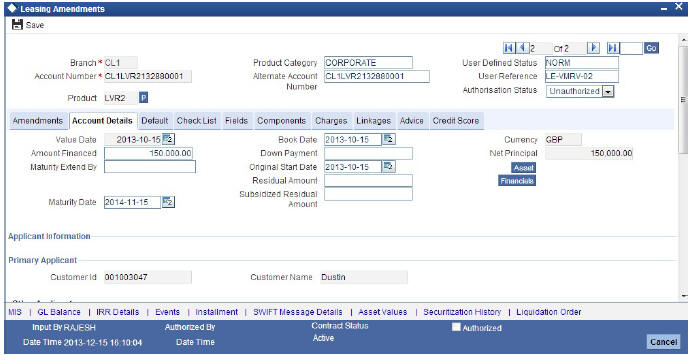Open Book Date calendar picker
Viewport: 694px width, 363px height.
(389, 139)
